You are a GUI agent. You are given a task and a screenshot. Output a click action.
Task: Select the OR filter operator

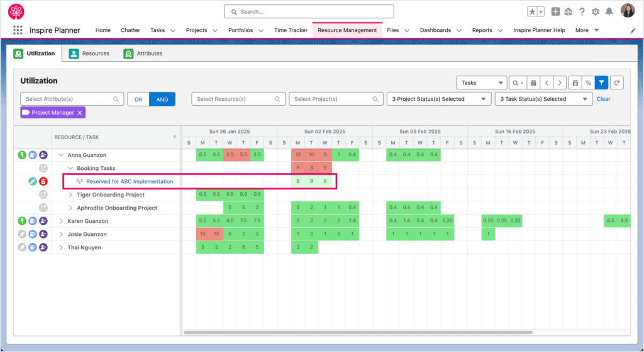click(x=138, y=99)
